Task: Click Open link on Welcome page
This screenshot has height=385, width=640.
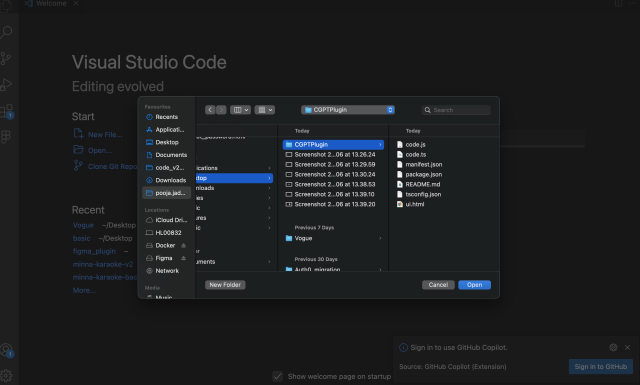Action: pyautogui.click(x=93, y=150)
